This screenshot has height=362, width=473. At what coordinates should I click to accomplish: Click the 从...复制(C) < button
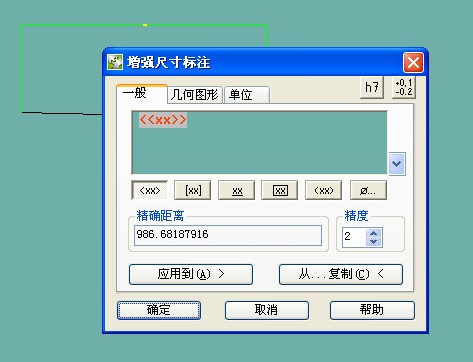coord(341,274)
